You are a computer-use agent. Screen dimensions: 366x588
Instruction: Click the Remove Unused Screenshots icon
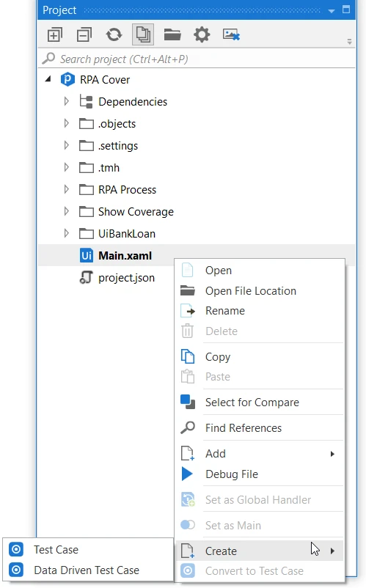click(x=231, y=35)
